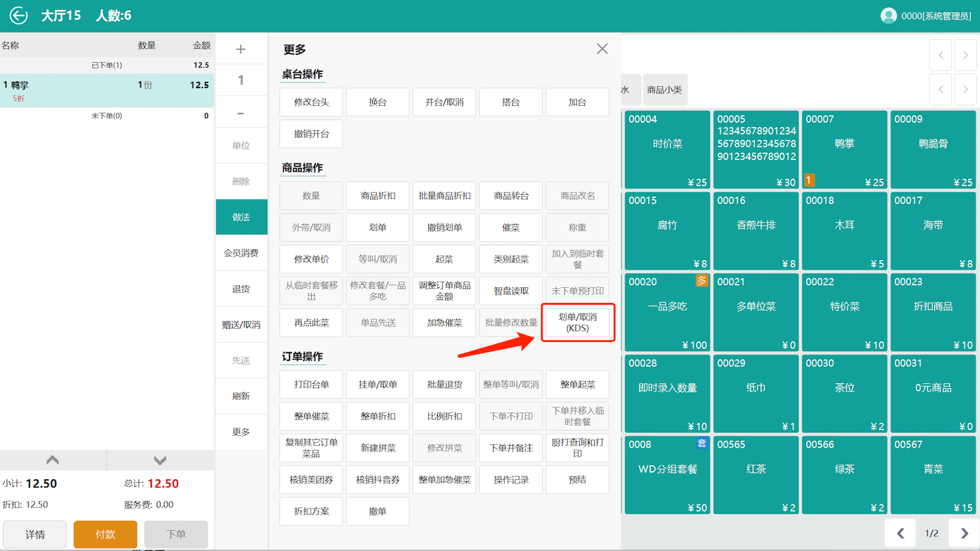Click 划单/取消(KDS) button
The height and width of the screenshot is (551, 980).
(x=577, y=322)
